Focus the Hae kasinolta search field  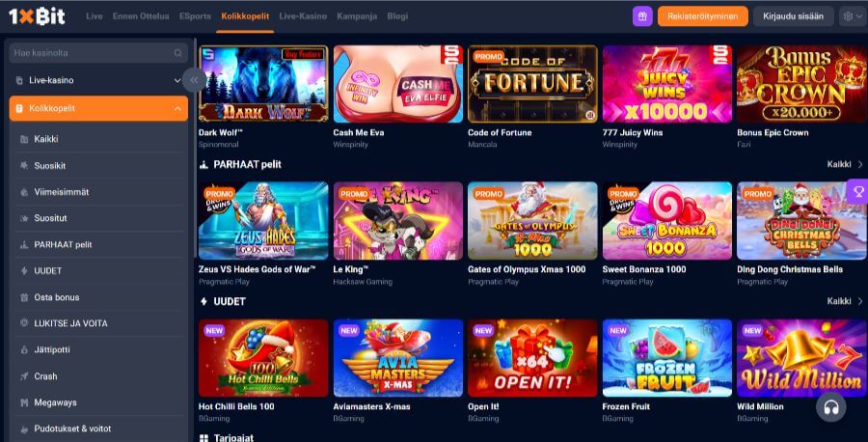98,53
